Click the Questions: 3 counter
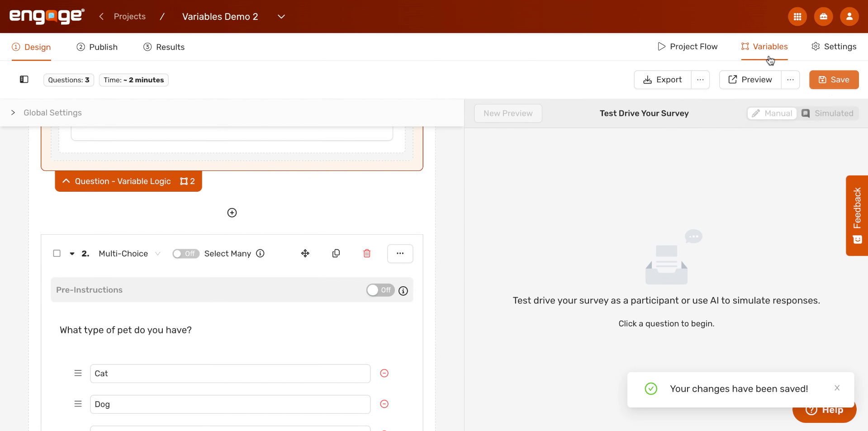The width and height of the screenshot is (868, 431). pyautogui.click(x=69, y=80)
